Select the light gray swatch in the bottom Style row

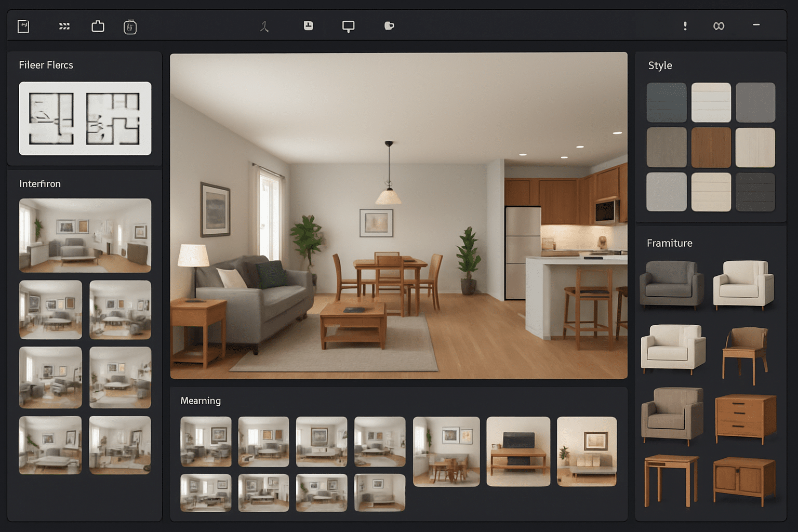tap(667, 192)
